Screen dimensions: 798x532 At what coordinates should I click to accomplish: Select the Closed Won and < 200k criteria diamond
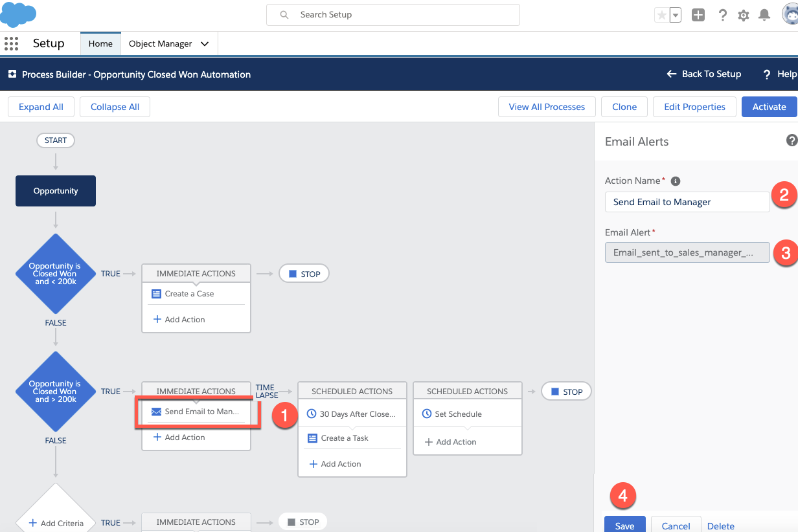[56, 274]
